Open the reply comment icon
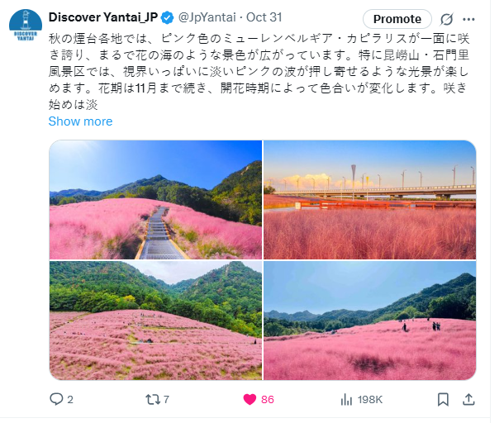The image size is (504, 423). click(x=56, y=399)
